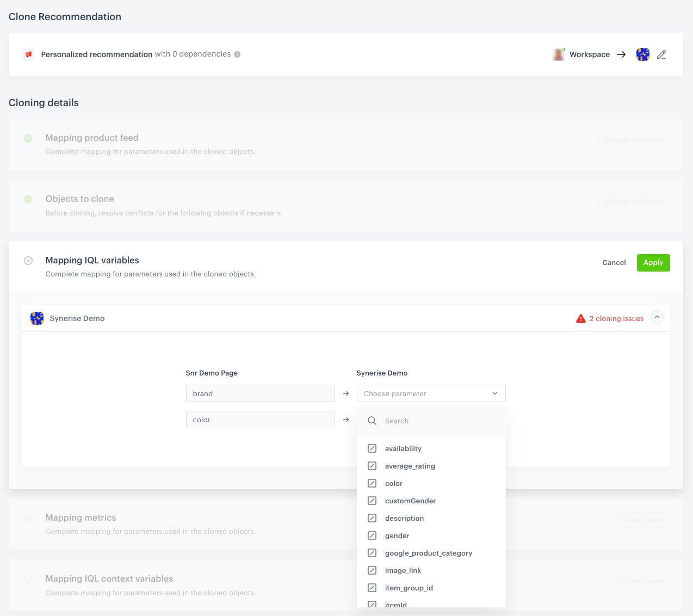Viewport: 693px width, 616px height.
Task: Click the 2 cloning issues red text
Action: click(x=616, y=318)
